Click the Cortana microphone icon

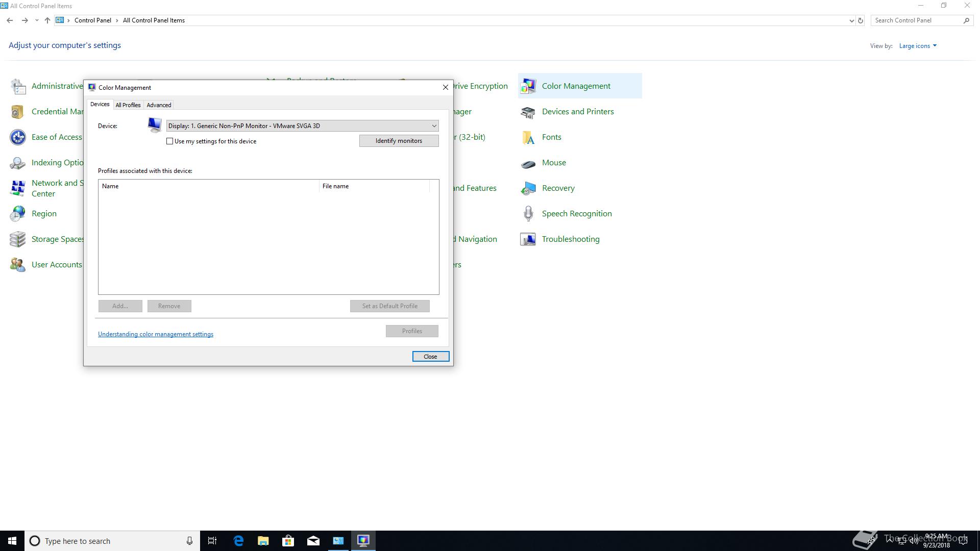(189, 541)
